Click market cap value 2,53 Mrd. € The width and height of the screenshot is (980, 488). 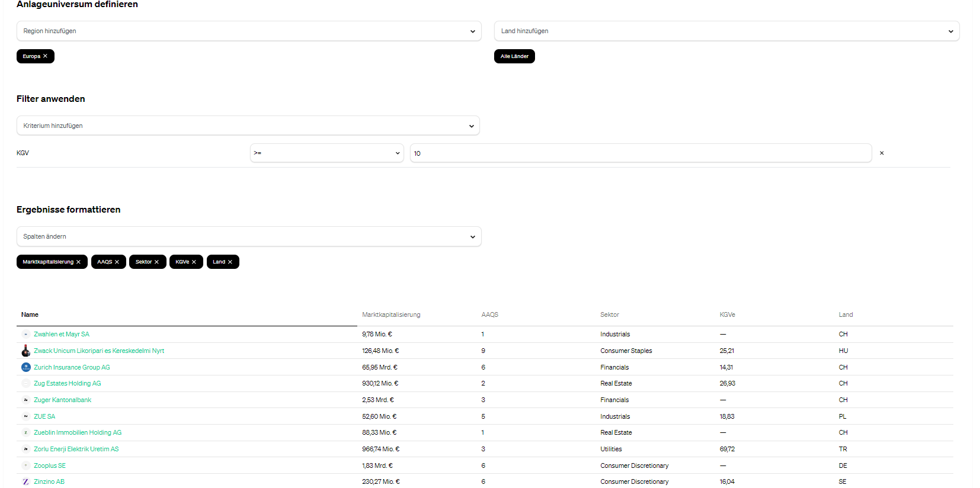click(x=378, y=400)
